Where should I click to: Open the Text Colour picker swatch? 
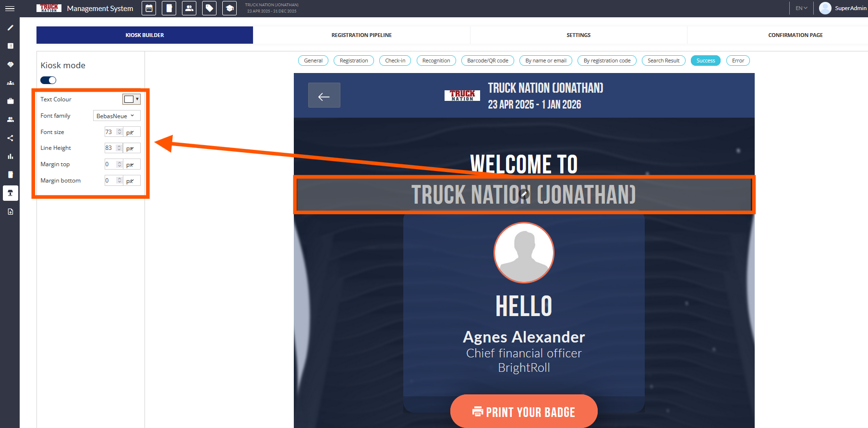pos(131,99)
